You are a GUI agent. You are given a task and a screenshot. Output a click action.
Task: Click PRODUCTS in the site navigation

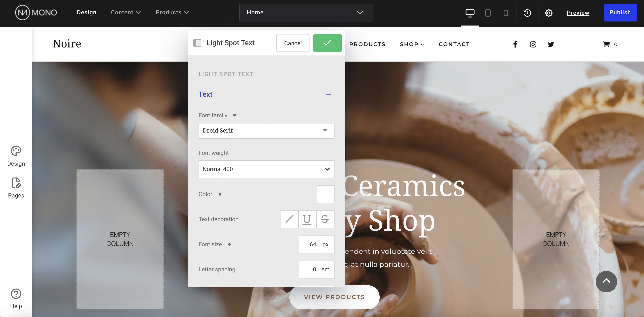tap(367, 44)
